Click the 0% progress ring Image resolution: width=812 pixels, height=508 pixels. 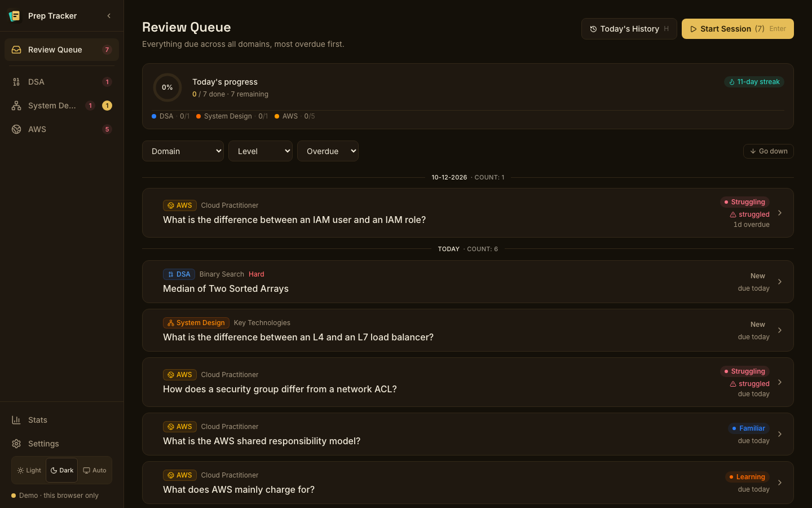167,87
